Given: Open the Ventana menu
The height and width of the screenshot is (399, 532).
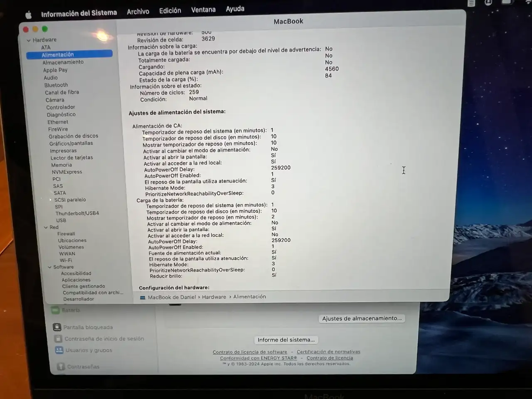Looking at the screenshot, I should coord(203,10).
